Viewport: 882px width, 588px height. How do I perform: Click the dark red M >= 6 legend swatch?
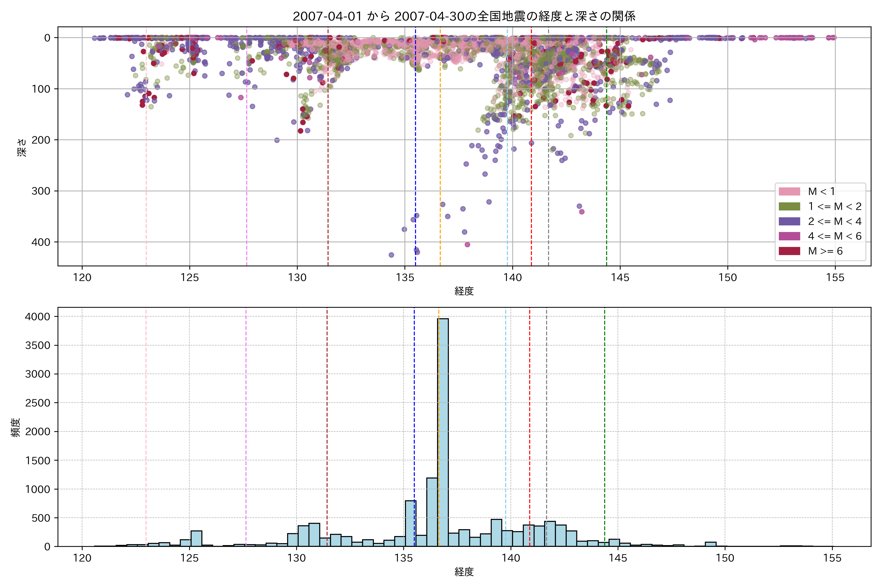pos(789,251)
